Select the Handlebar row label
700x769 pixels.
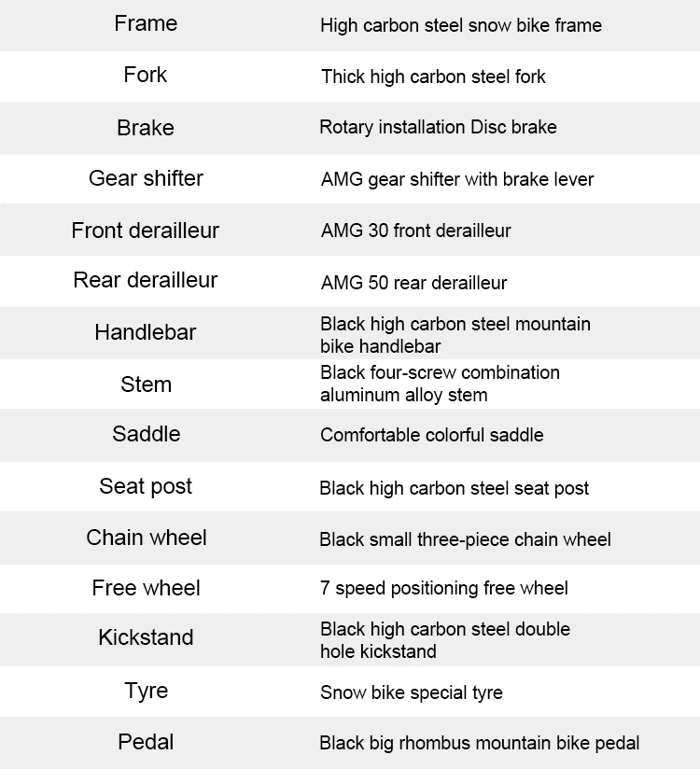146,332
